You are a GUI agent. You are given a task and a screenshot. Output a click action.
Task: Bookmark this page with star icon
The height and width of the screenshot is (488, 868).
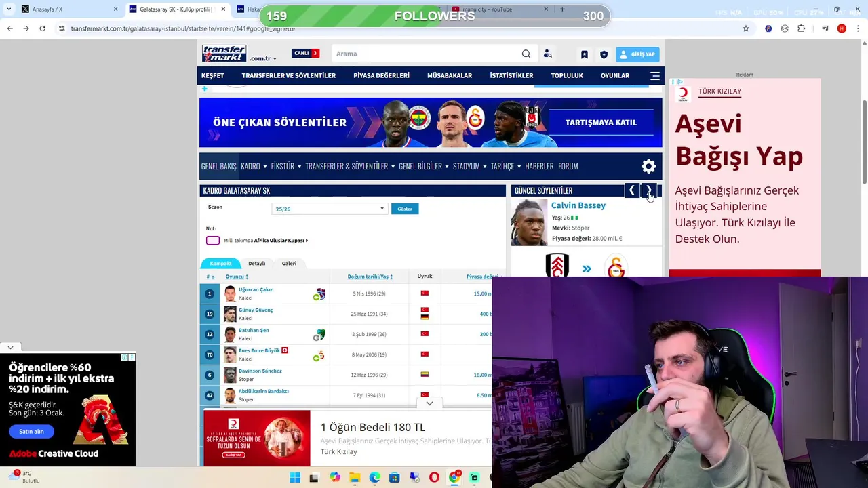746,28
